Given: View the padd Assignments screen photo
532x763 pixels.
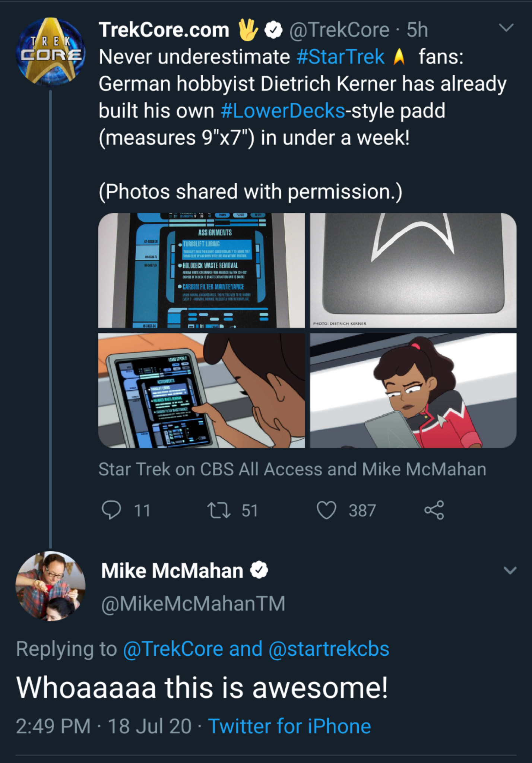Looking at the screenshot, I should click(202, 270).
